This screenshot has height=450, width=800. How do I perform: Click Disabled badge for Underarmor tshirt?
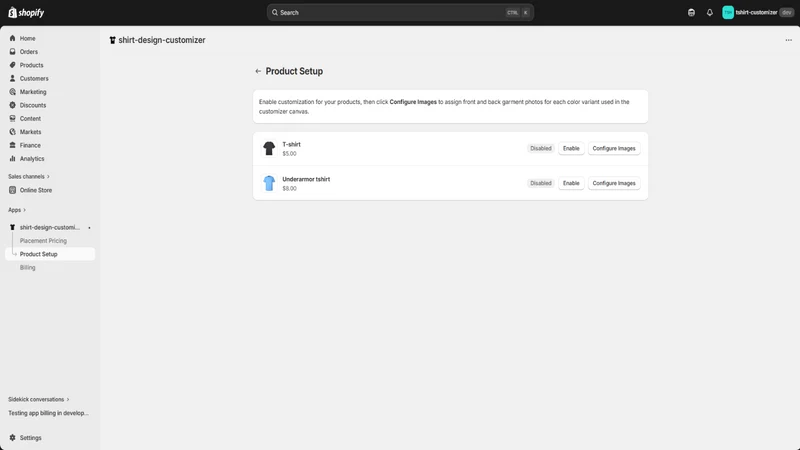click(540, 183)
